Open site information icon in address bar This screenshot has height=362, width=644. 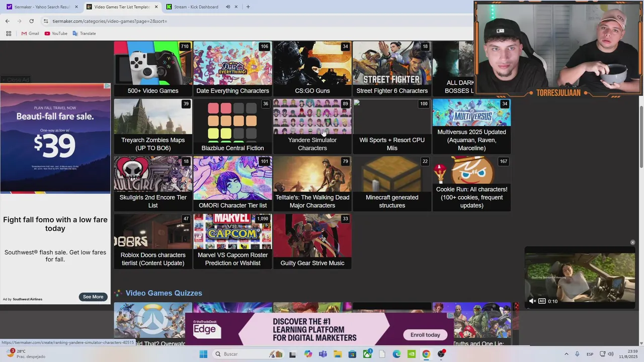[x=46, y=21]
